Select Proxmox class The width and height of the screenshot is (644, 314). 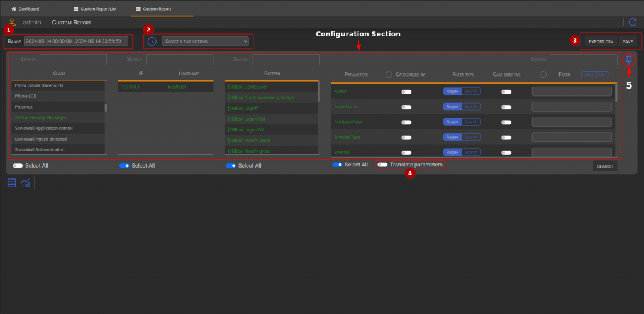click(58, 107)
